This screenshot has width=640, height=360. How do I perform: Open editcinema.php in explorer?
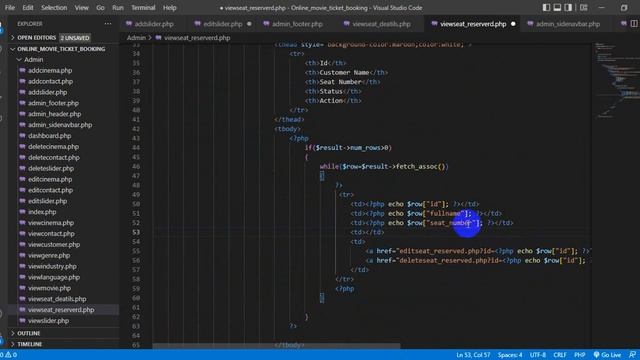click(x=50, y=179)
